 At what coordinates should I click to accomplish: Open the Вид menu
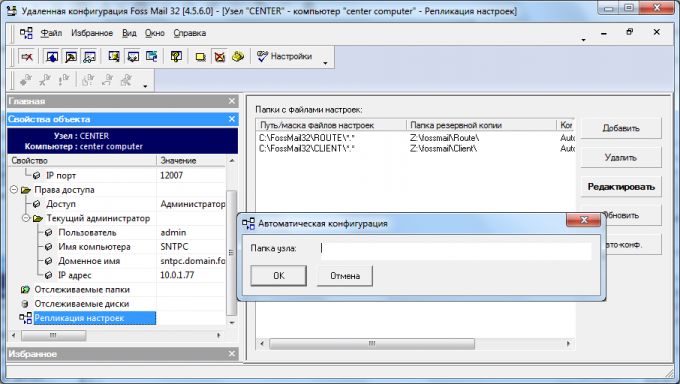click(129, 33)
